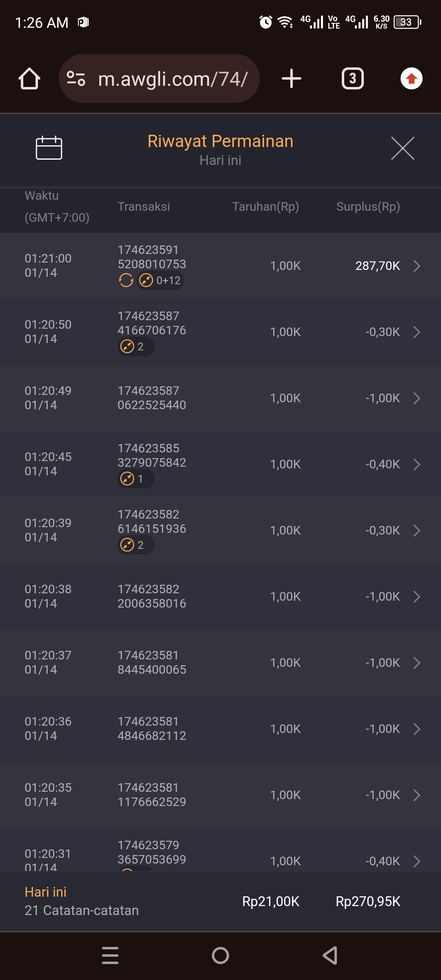Open the recent apps menu button
441x980 pixels.
point(110,955)
